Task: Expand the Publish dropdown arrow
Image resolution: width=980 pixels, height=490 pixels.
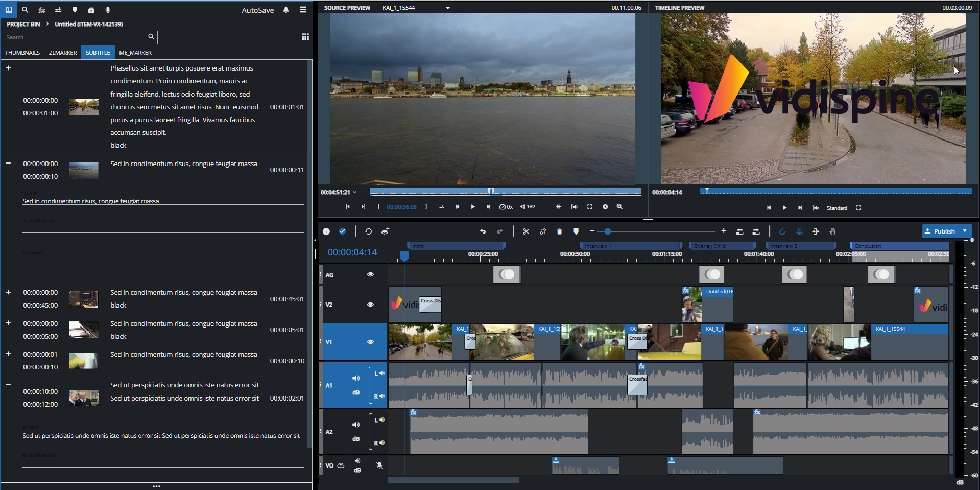Action: click(965, 231)
